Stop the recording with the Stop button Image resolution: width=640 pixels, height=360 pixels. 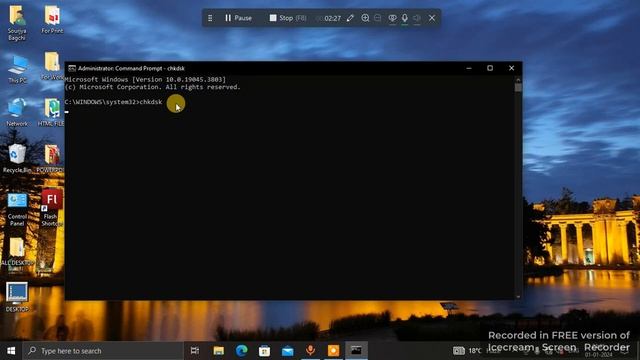click(287, 18)
